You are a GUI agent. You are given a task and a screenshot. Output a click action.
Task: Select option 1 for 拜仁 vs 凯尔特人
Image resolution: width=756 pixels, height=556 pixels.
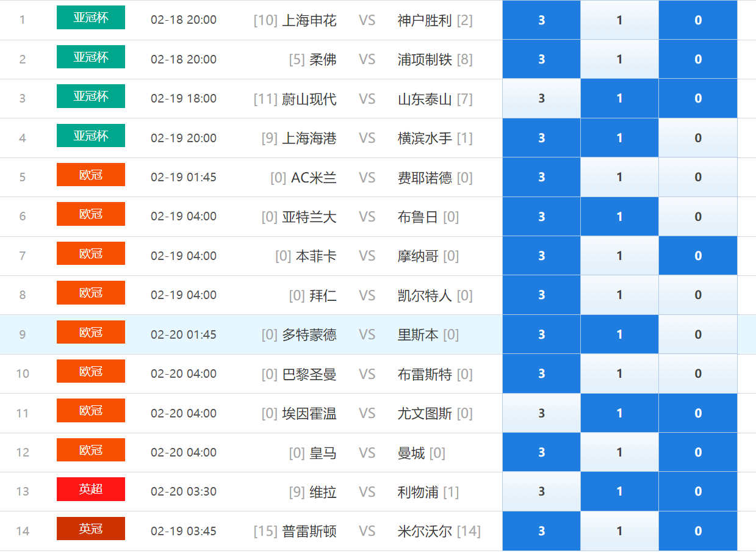click(619, 295)
